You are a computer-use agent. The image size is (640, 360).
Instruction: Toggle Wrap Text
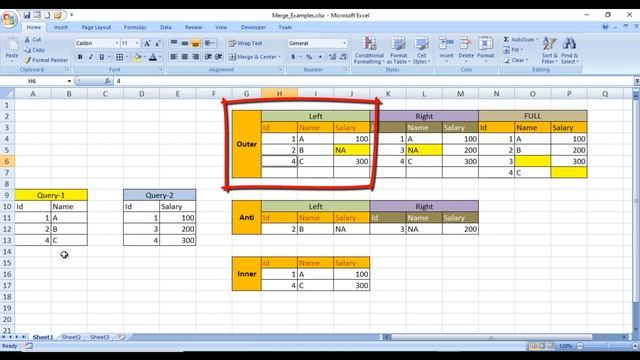245,43
